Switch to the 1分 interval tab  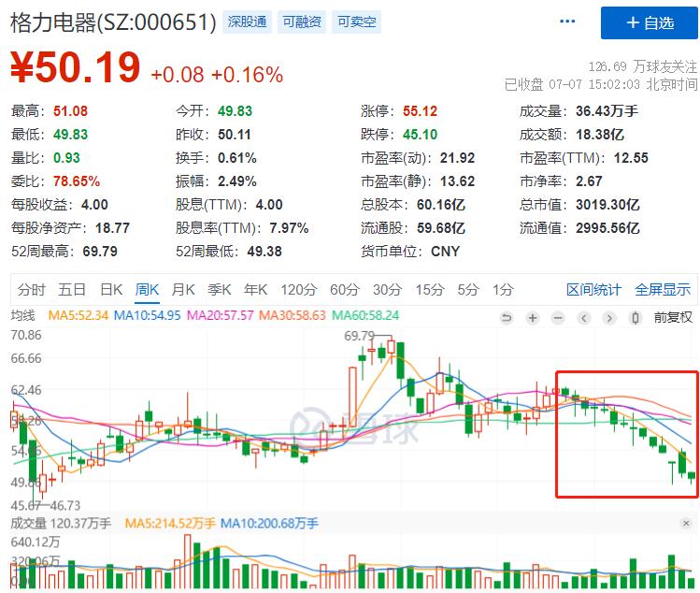click(503, 290)
